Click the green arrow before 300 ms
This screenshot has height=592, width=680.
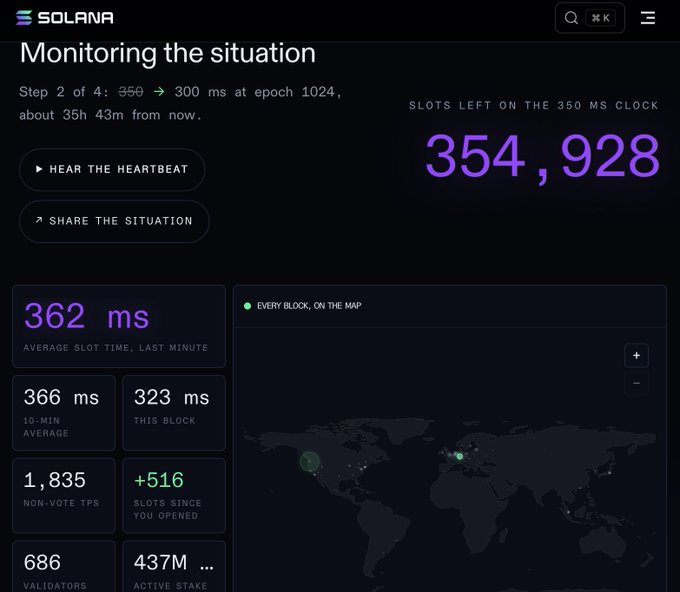tap(159, 92)
